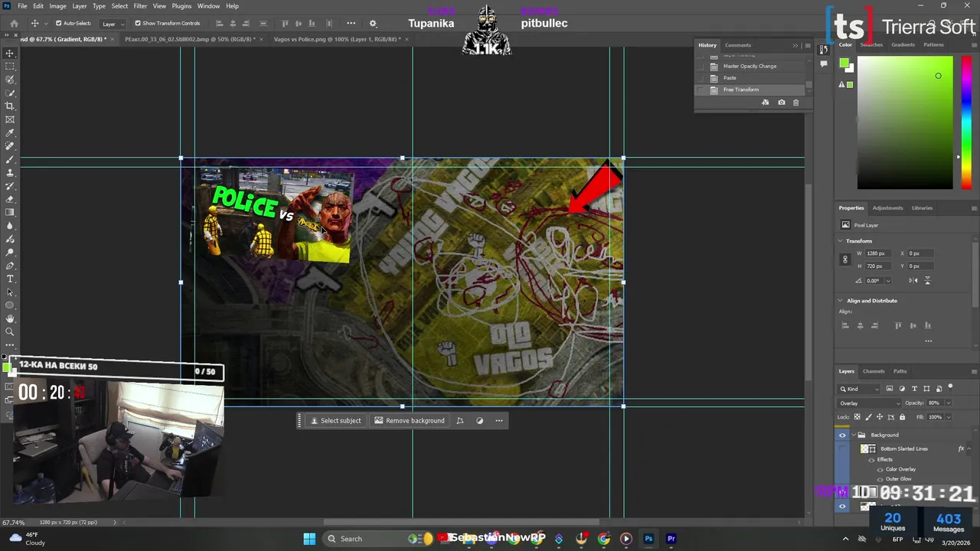Select Master Opacity Change history state

750,66
